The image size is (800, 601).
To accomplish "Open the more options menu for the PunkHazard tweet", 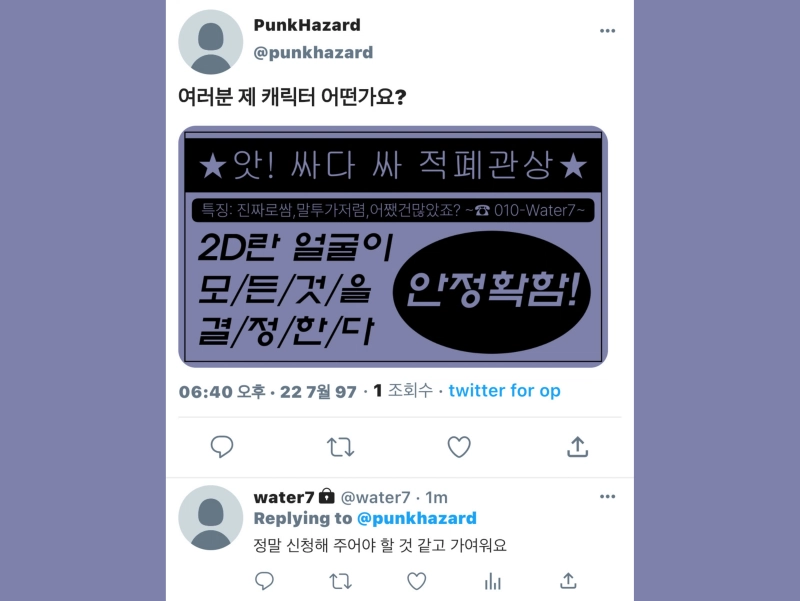I will (607, 31).
